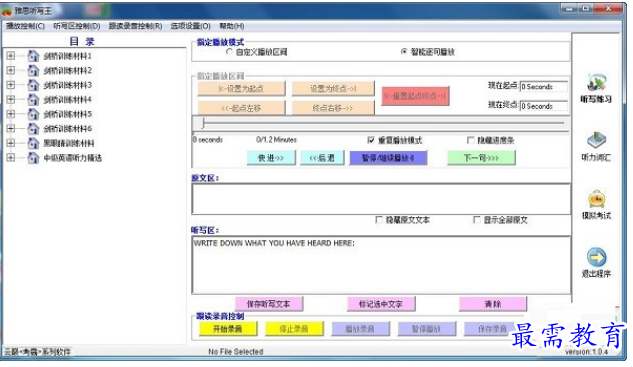
Task: Click inside the 原文区 text box
Action: coord(381,199)
